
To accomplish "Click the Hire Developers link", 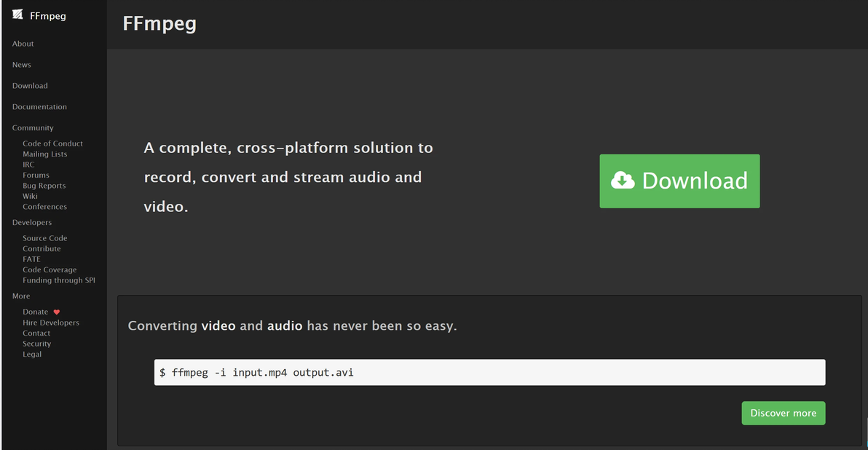I will pyautogui.click(x=51, y=323).
